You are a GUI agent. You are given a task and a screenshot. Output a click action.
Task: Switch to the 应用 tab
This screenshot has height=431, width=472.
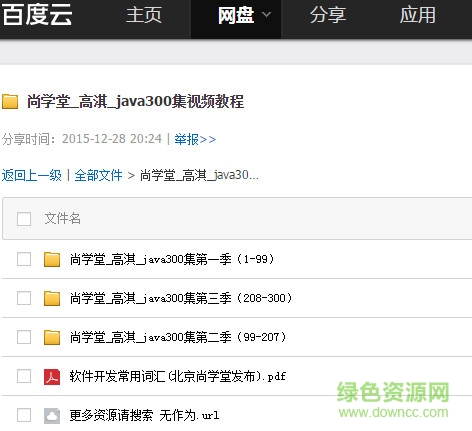pyautogui.click(x=418, y=15)
